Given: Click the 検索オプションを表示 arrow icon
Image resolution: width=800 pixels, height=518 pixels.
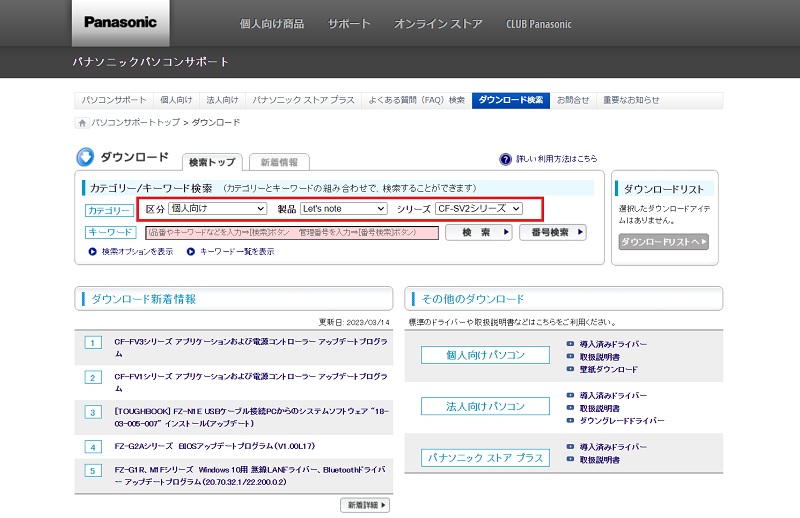Looking at the screenshot, I should (92, 252).
